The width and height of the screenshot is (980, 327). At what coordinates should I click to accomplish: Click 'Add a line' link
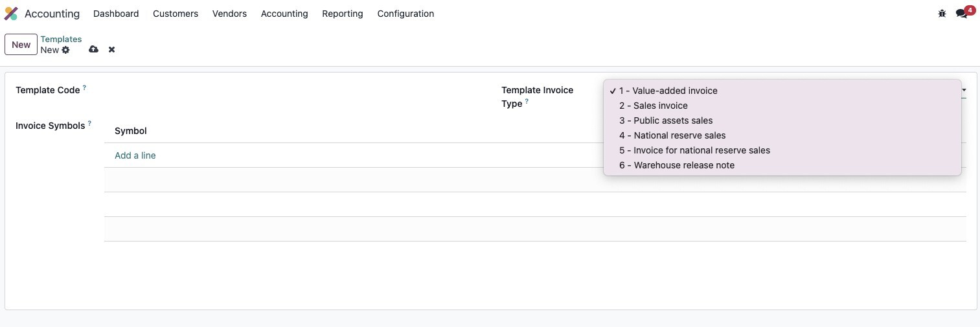(135, 155)
